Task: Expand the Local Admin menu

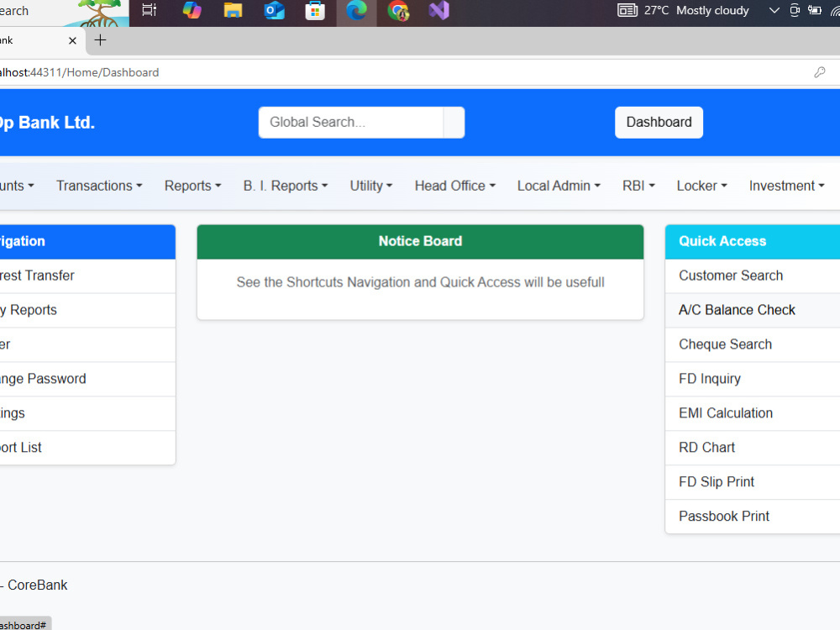Action: [x=559, y=186]
